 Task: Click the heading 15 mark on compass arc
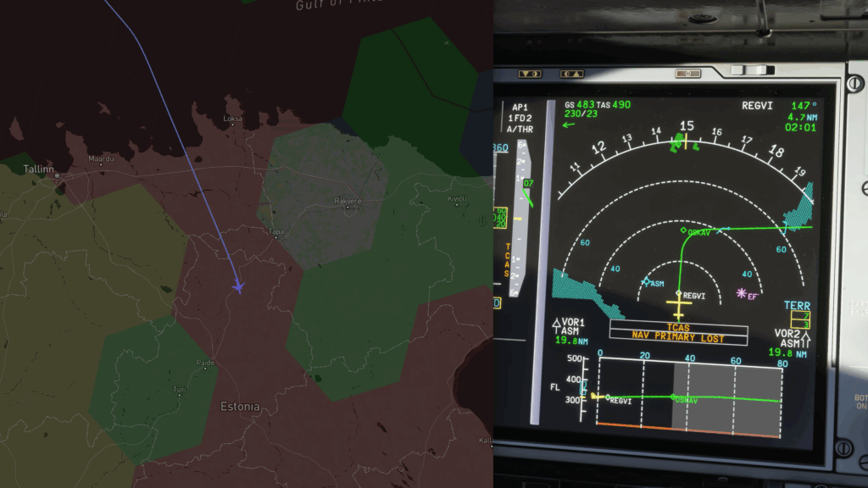[x=686, y=126]
